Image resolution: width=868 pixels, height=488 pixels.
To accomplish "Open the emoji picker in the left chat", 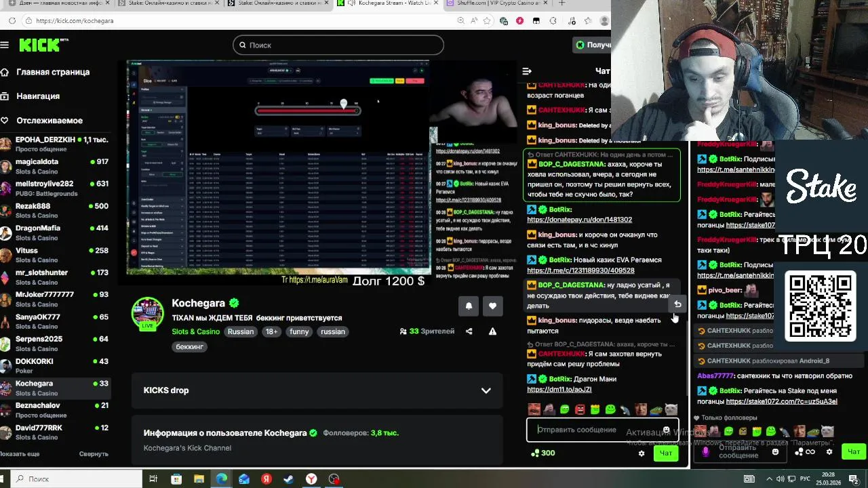I will coord(667,430).
